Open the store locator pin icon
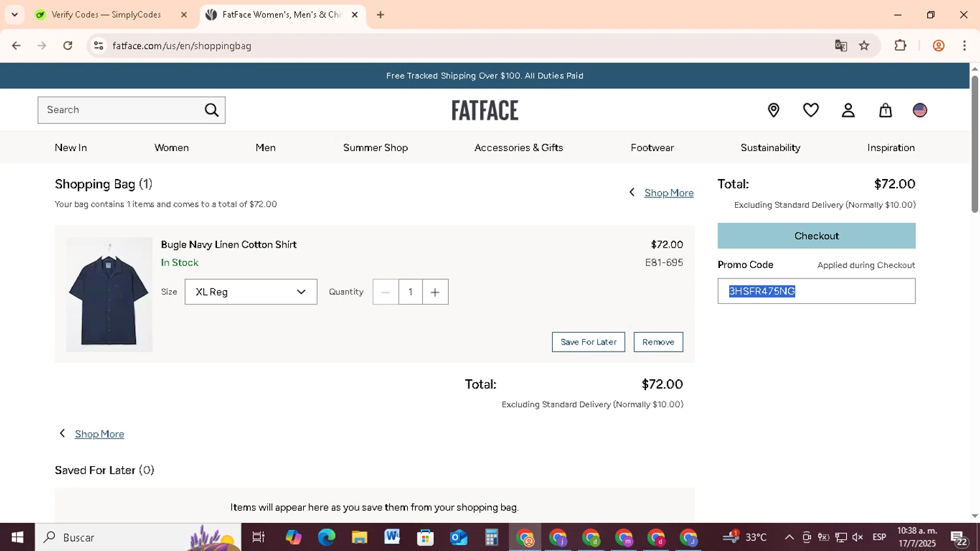The image size is (980, 551). click(774, 110)
